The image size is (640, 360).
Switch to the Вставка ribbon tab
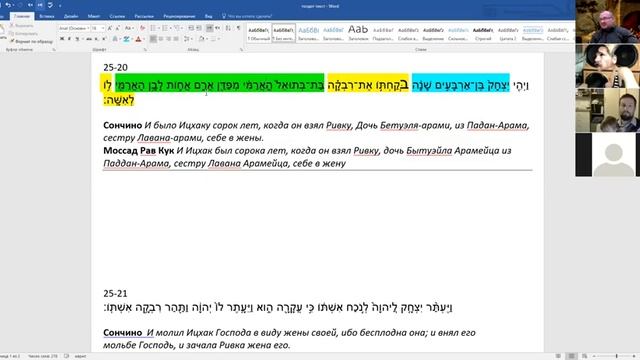click(x=47, y=16)
